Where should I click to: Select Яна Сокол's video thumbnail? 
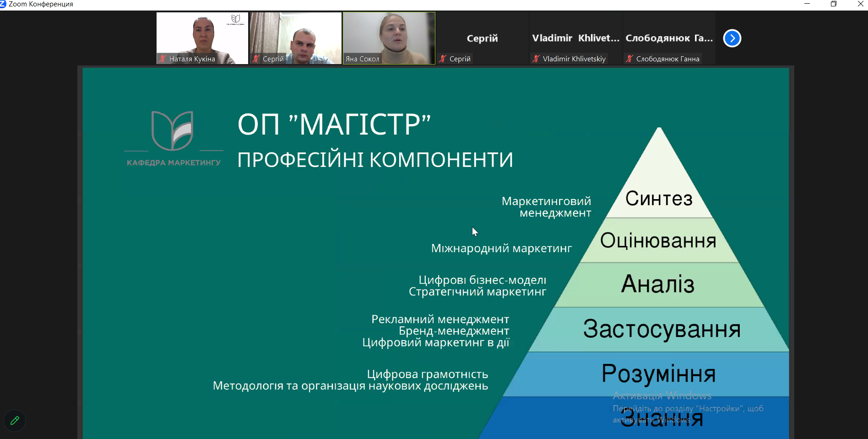tap(389, 38)
